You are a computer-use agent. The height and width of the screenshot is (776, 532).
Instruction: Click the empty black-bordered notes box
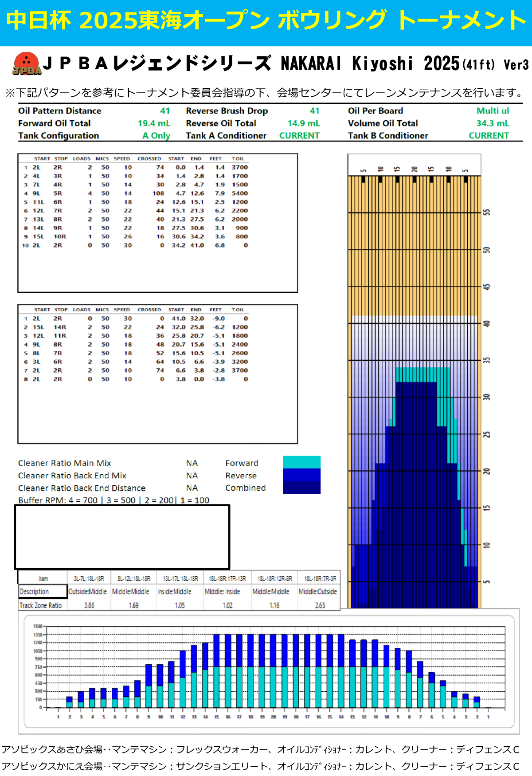pos(122,537)
